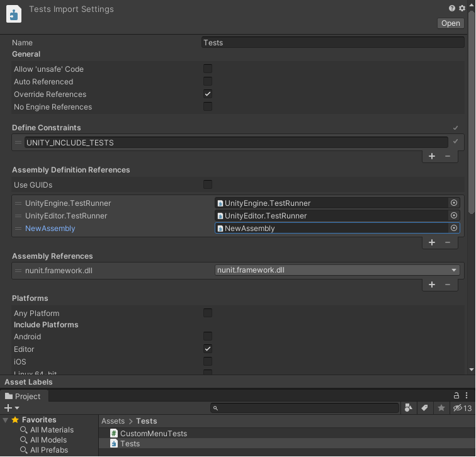The image size is (476, 457).
Task: Click the assembly definition asset icon in header
Action: (14, 14)
